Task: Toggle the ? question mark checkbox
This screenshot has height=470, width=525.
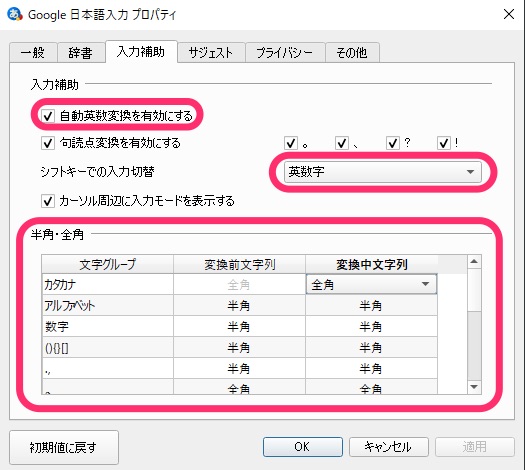Action: pyautogui.click(x=392, y=143)
